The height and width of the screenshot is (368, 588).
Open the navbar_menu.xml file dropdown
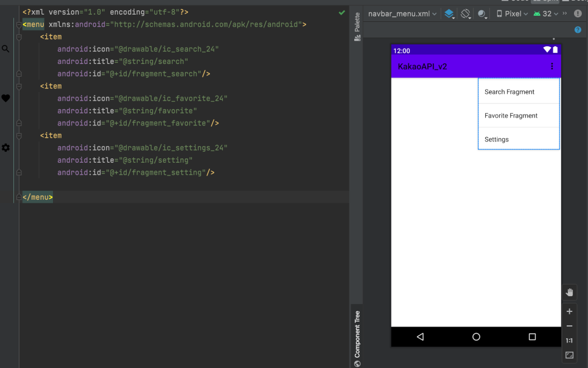[402, 14]
